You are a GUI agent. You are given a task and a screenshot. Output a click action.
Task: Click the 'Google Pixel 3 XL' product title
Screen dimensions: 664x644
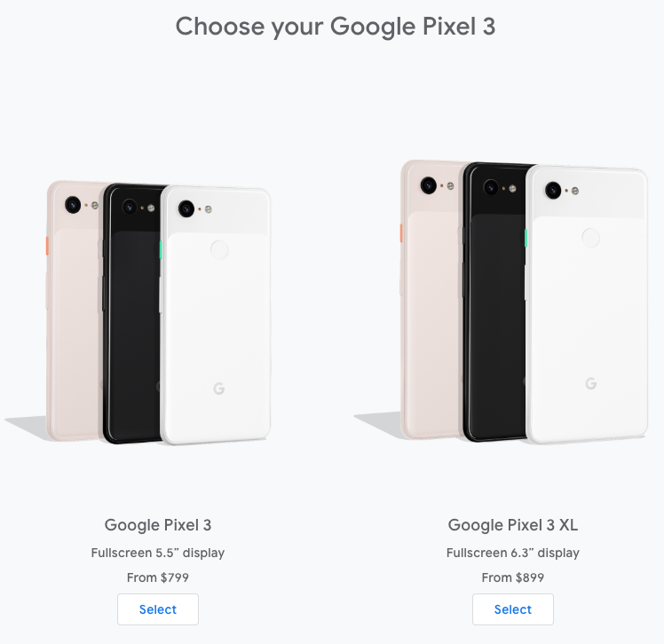(513, 525)
